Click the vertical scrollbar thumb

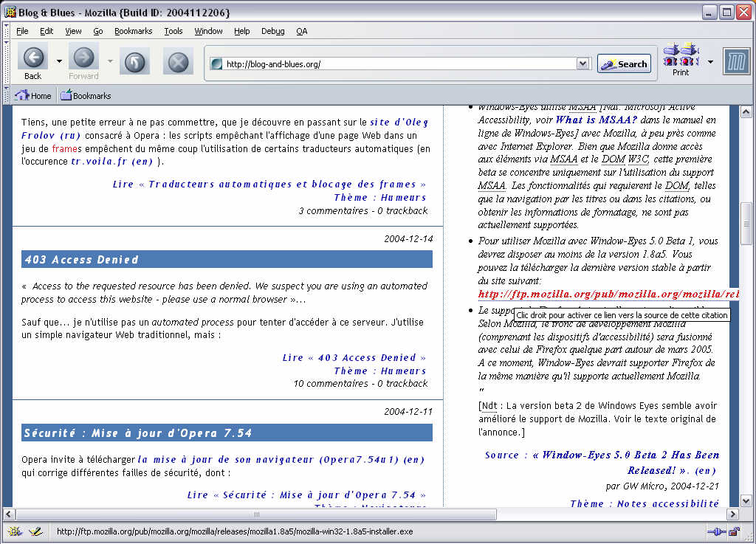click(x=746, y=224)
